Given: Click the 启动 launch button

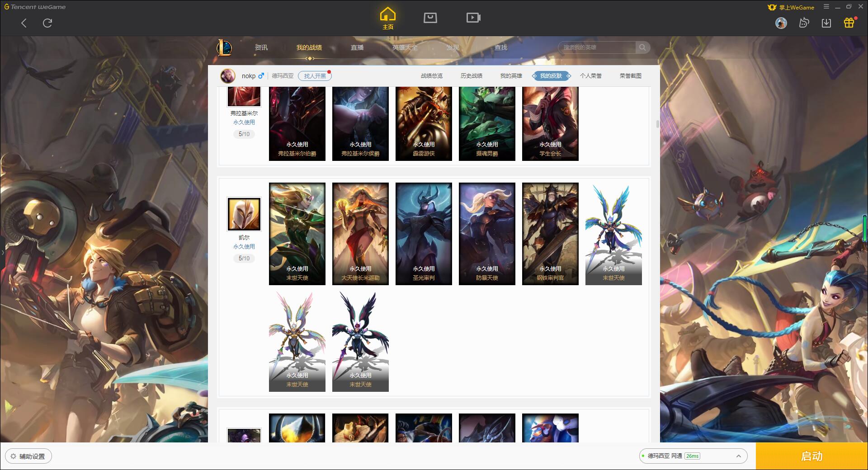Looking at the screenshot, I should (x=812, y=456).
